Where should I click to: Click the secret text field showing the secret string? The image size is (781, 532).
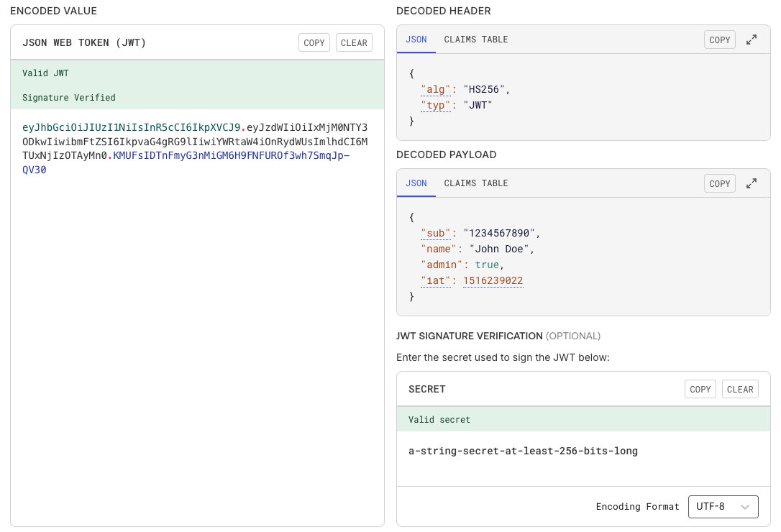click(x=524, y=451)
